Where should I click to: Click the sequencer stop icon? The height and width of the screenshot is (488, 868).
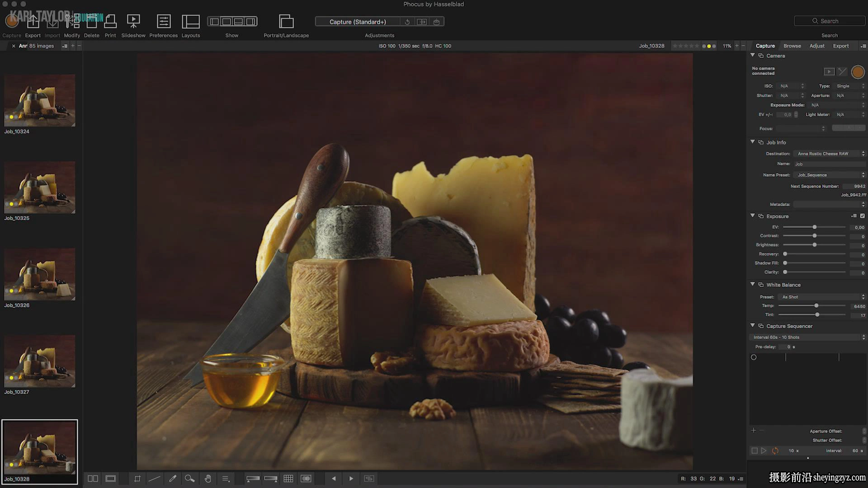pyautogui.click(x=755, y=450)
